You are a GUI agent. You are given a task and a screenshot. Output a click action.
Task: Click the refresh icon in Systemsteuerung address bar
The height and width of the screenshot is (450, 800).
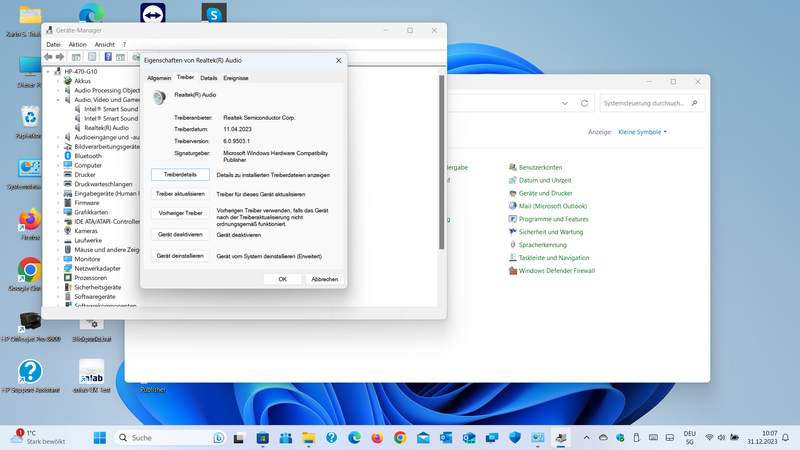click(586, 103)
